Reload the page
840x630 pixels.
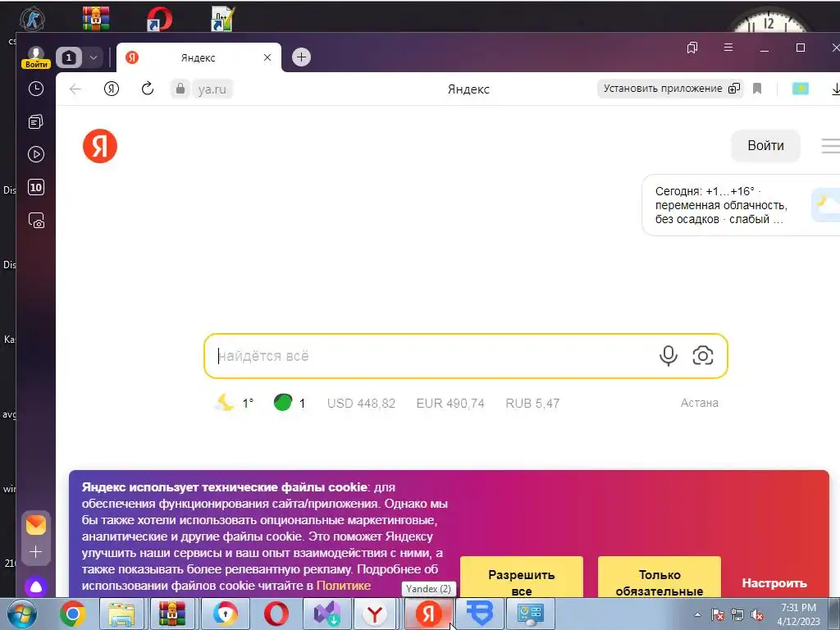pyautogui.click(x=148, y=89)
